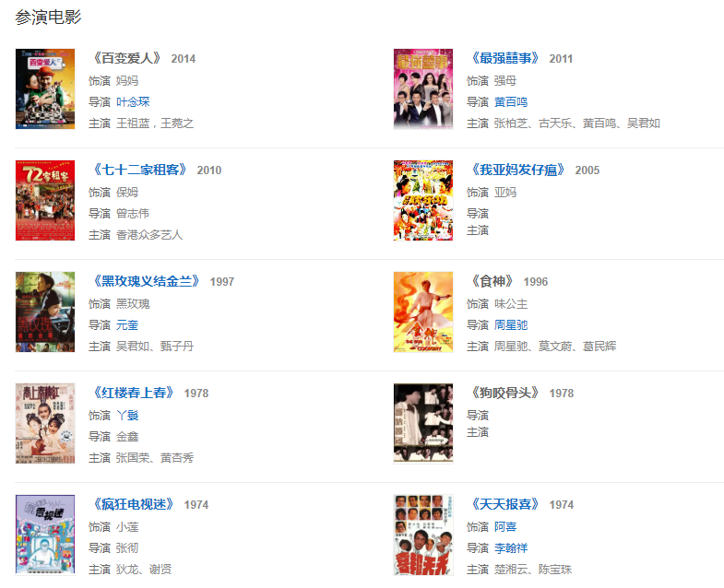Image resolution: width=724 pixels, height=588 pixels.
Task: Open the 疯狂电视迷 purple poster thumbnail
Action: [45, 535]
